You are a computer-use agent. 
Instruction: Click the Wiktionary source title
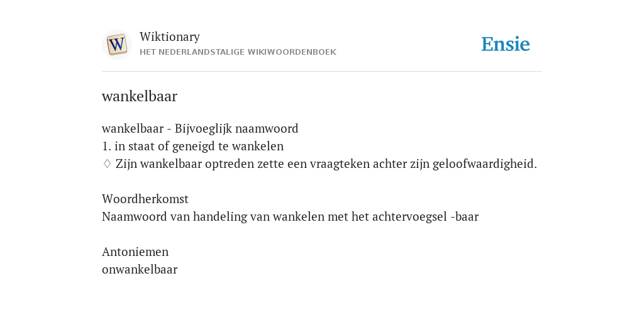[170, 36]
